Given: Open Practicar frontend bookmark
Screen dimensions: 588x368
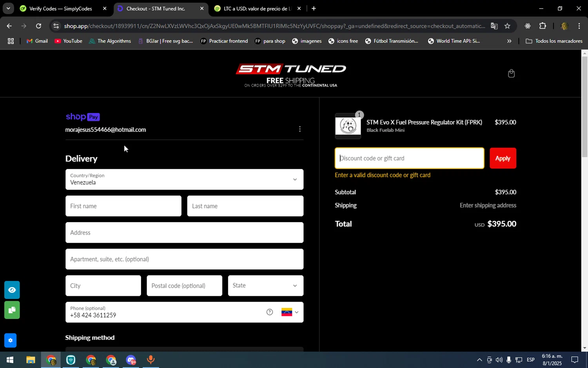Looking at the screenshot, I should (x=224, y=41).
